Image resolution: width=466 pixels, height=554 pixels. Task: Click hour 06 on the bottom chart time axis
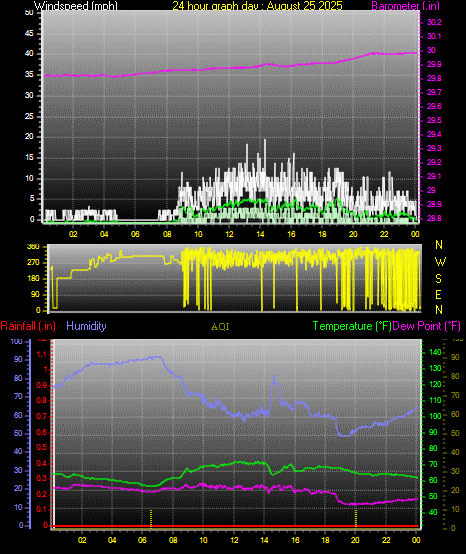(142, 540)
